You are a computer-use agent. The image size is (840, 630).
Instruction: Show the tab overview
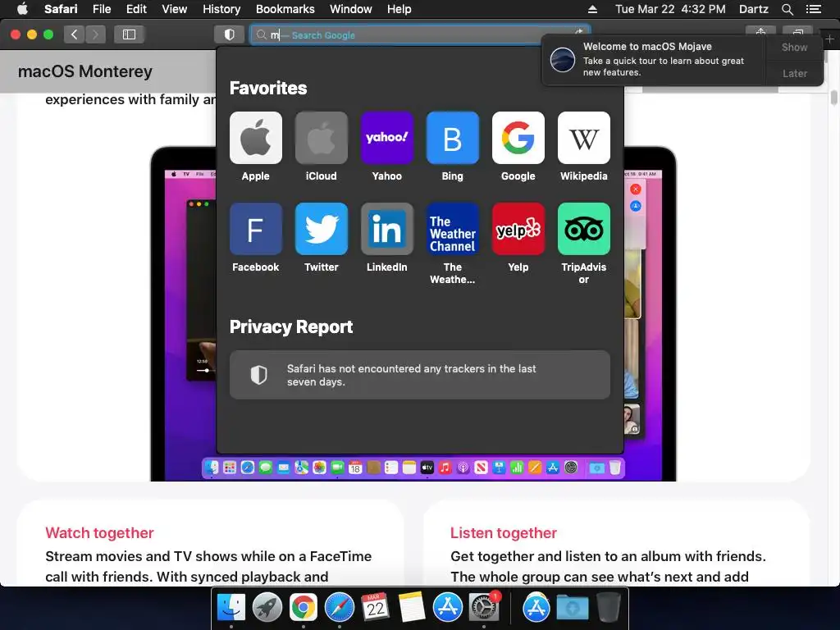coord(797,32)
